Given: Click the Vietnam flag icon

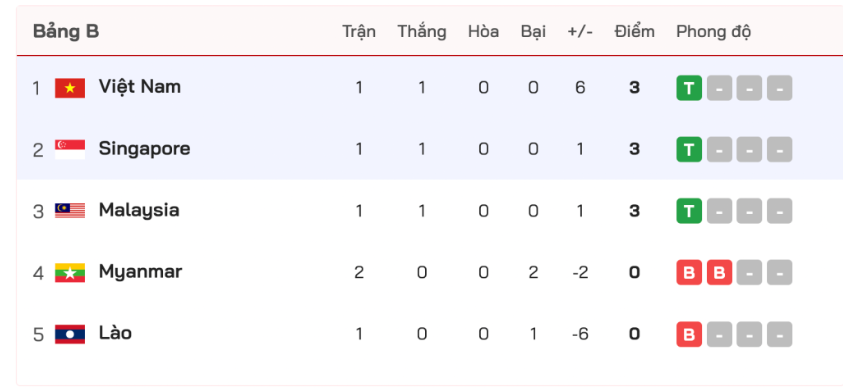Looking at the screenshot, I should click(x=70, y=88).
